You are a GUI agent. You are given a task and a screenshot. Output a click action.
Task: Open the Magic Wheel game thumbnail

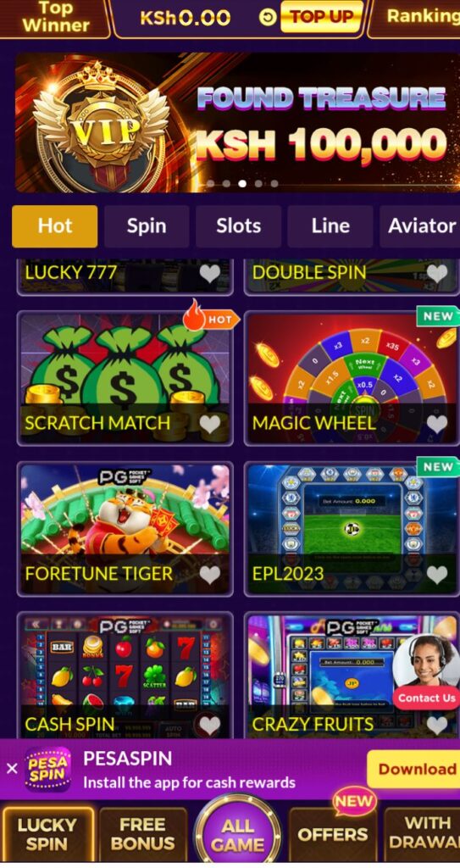(x=351, y=378)
